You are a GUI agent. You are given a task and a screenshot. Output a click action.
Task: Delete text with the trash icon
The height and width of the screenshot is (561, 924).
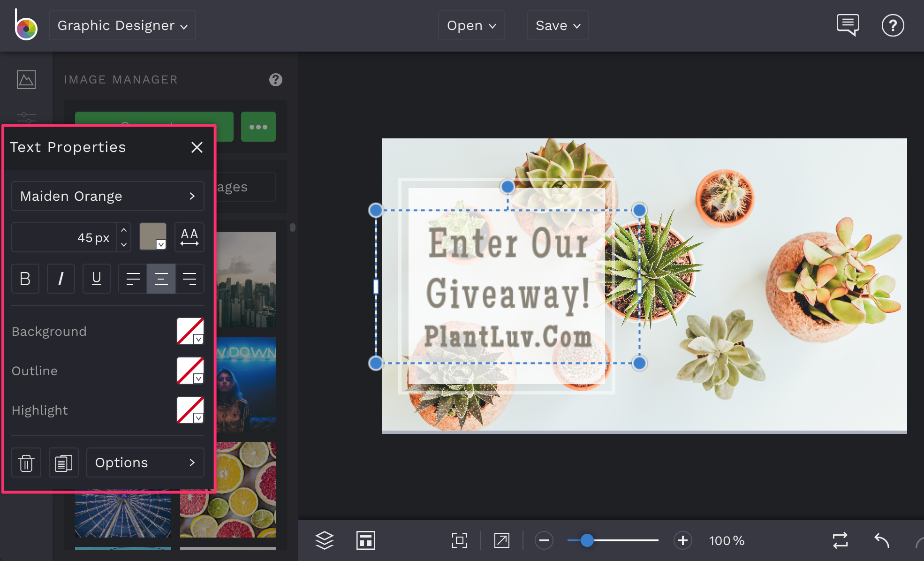point(26,462)
